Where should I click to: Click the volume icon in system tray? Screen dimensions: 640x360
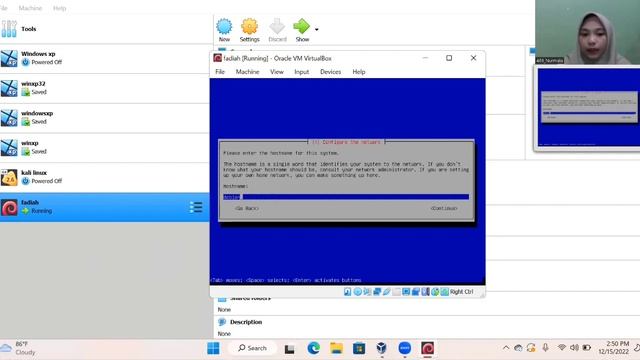pyautogui.click(x=574, y=348)
